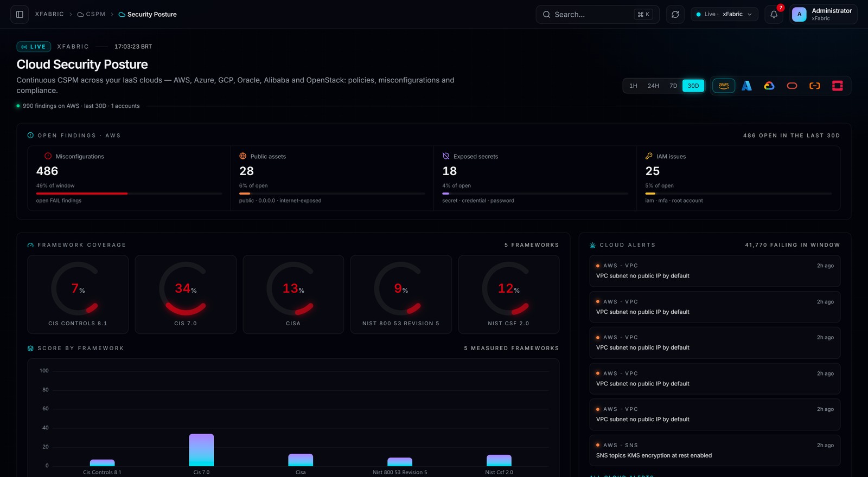Open the IAM issues 25 card
The width and height of the screenshot is (868, 477).
tap(738, 178)
